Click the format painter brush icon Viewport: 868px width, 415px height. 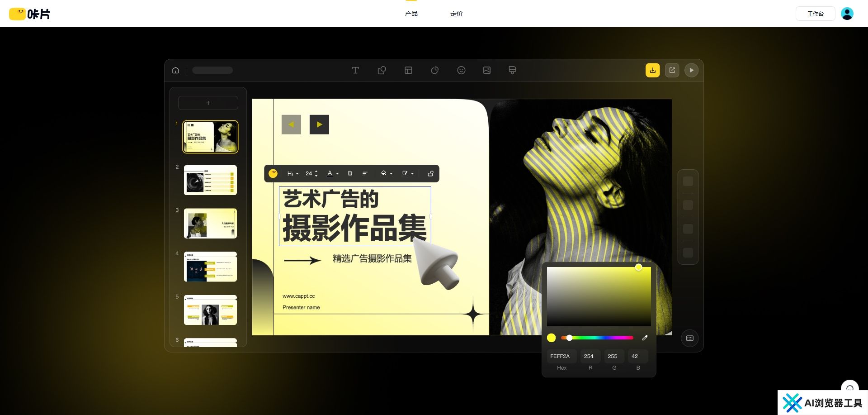512,70
